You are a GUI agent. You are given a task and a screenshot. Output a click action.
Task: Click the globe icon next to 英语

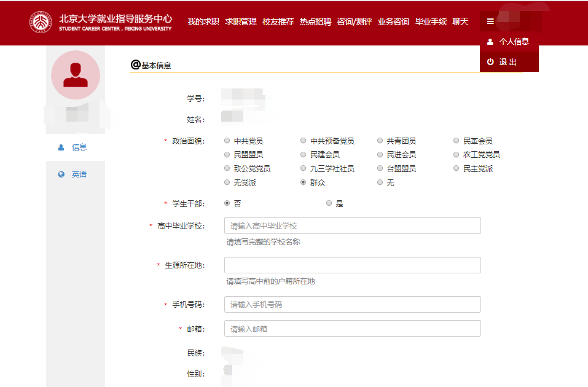[61, 174]
